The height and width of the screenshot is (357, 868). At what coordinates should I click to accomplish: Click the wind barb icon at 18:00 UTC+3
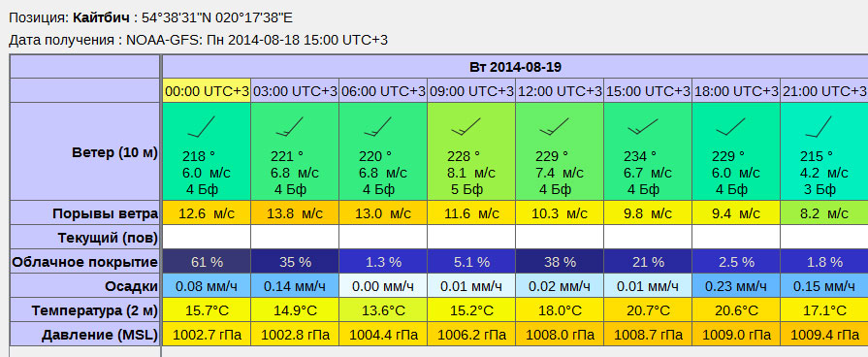730,127
